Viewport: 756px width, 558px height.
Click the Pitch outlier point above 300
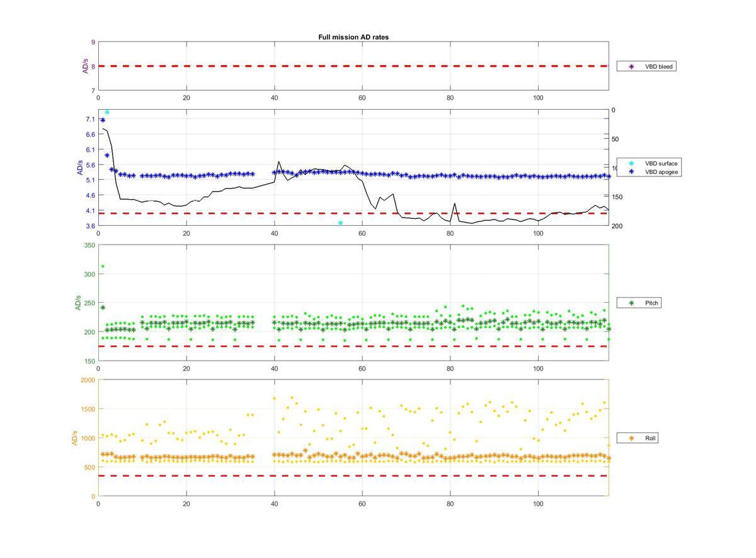tap(103, 266)
